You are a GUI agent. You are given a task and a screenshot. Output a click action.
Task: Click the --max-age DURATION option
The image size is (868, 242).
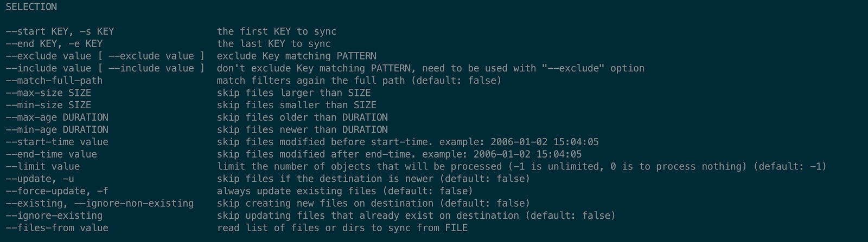click(x=57, y=117)
